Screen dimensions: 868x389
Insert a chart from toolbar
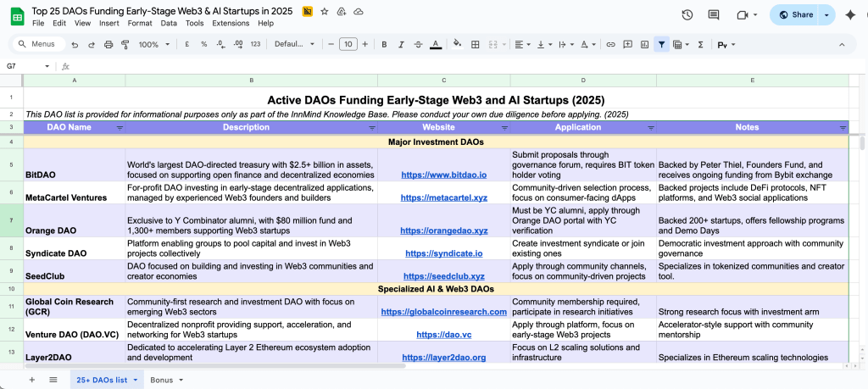pyautogui.click(x=644, y=44)
